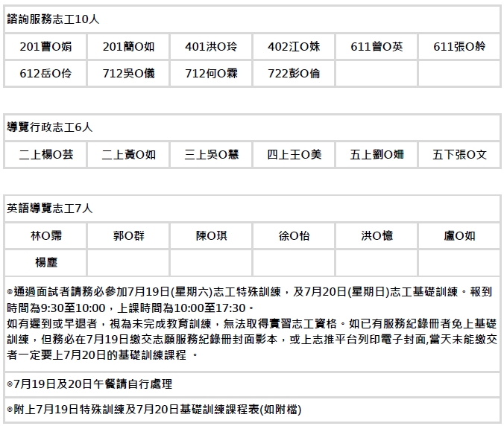Click the cell 611張O舲
This screenshot has height=426, width=504.
pyautogui.click(x=459, y=47)
